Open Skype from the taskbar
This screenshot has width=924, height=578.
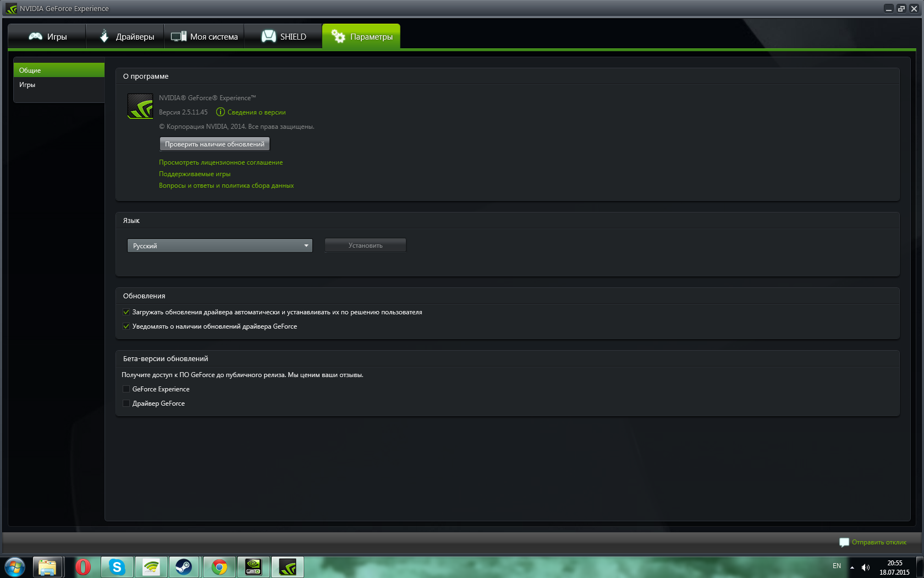(x=117, y=567)
